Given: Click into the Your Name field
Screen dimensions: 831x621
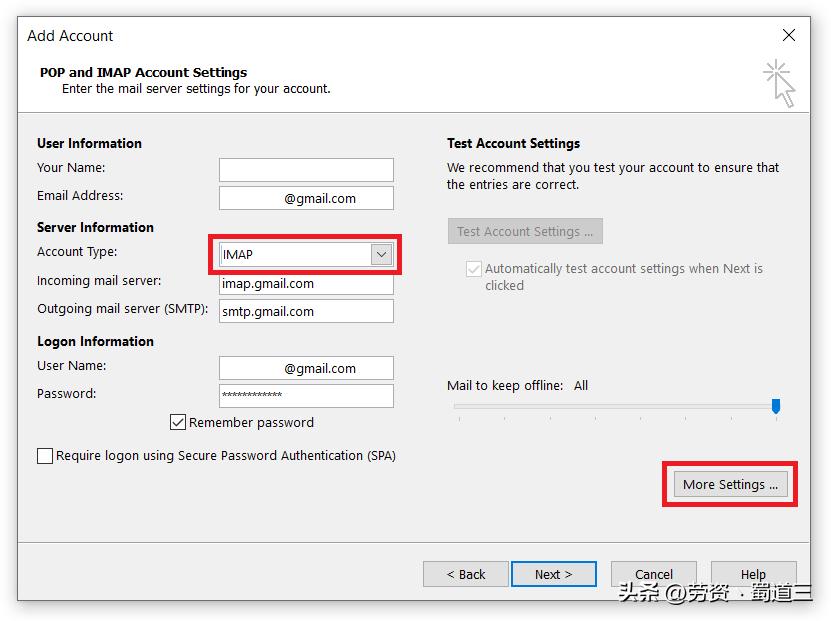Looking at the screenshot, I should pyautogui.click(x=305, y=169).
